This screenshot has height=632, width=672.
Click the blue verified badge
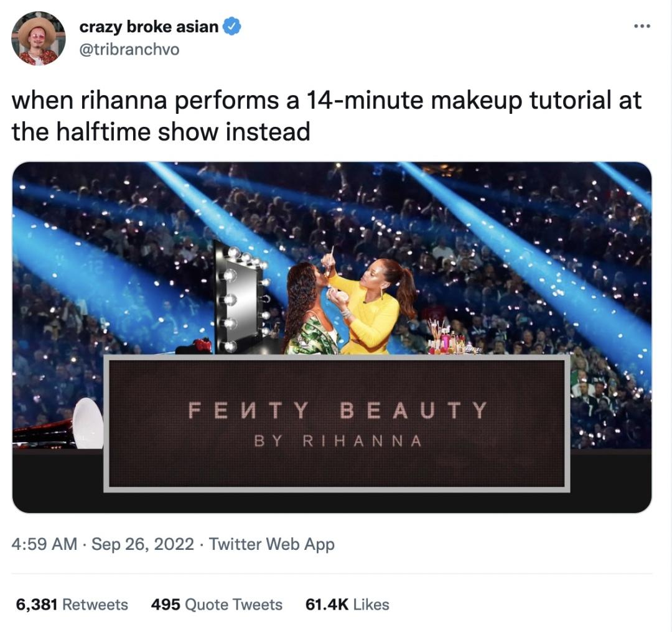[232, 27]
